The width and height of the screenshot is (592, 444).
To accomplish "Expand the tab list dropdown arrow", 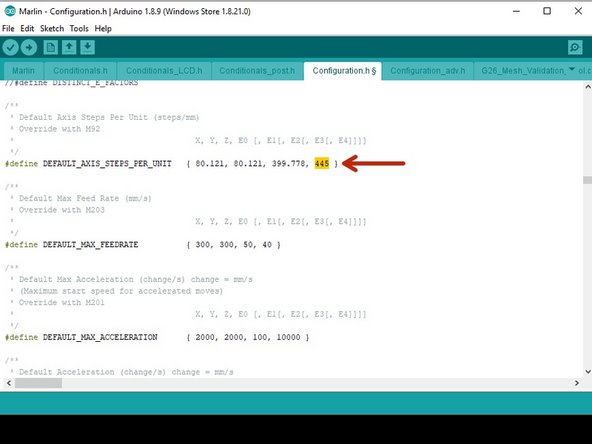I will tap(572, 69).
